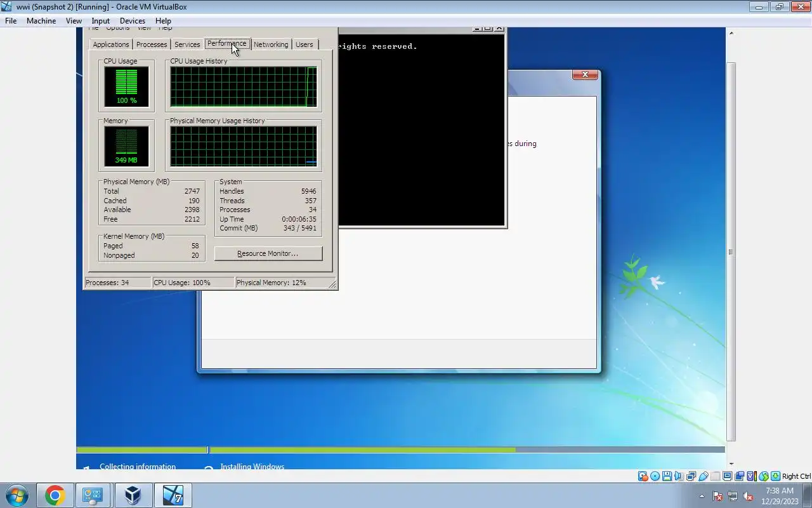
Task: Click the Show desktop strip beside the clock
Action: 808,495
